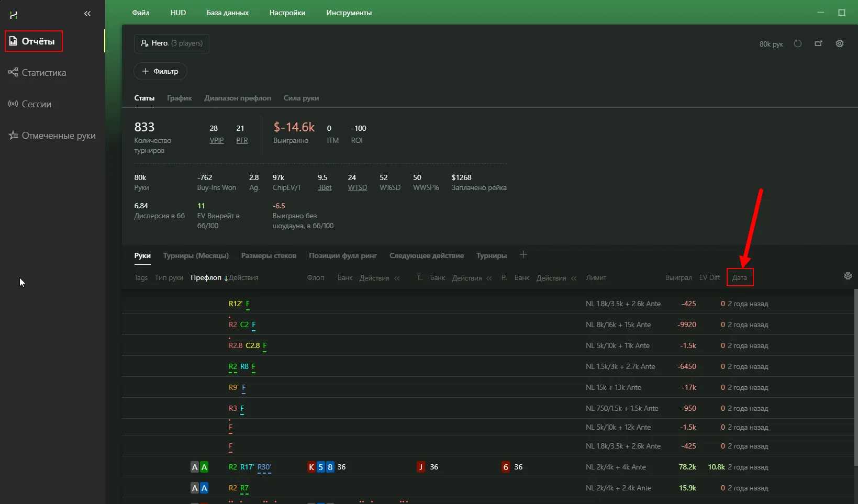Open the База данных menu
This screenshot has width=858, height=504.
coord(227,13)
